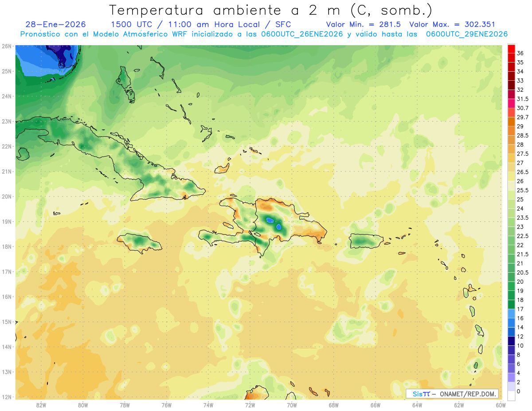532x411 pixels.
Task: Click the legend value '26.5'
Action: (x=523, y=172)
